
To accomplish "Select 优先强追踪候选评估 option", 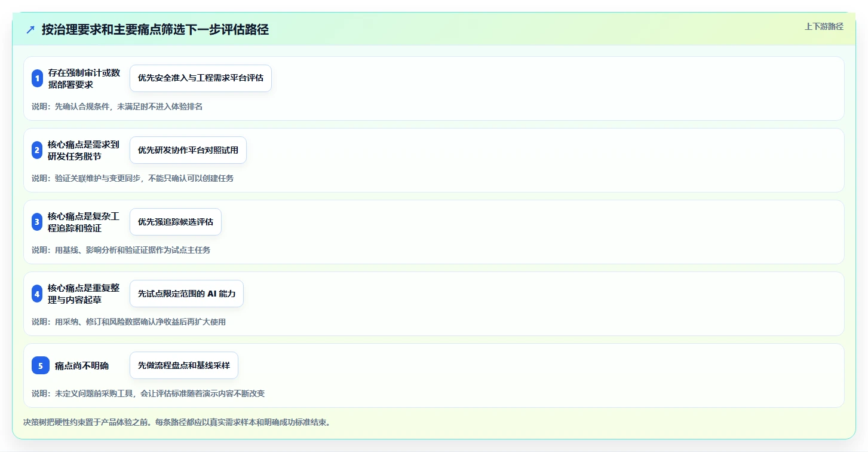I will (176, 222).
